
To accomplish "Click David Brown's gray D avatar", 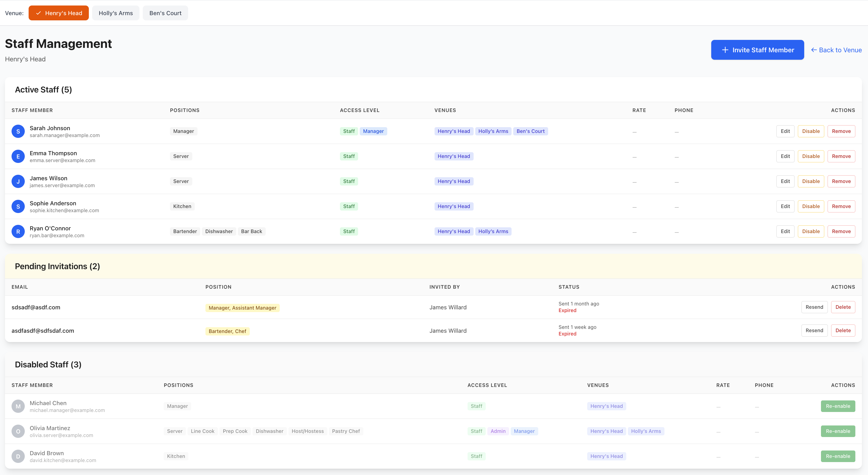I will tap(18, 457).
